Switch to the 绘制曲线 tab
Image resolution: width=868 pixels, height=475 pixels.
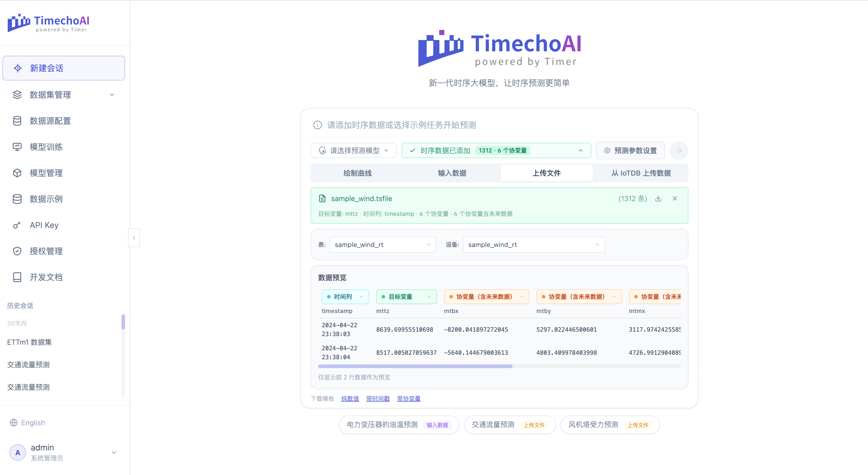pos(358,173)
